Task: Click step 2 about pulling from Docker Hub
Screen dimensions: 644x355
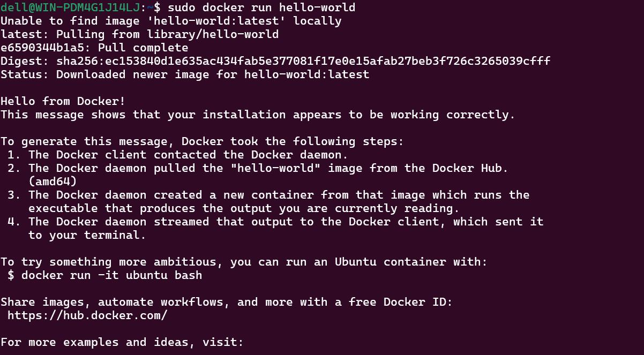Action: pos(268,168)
